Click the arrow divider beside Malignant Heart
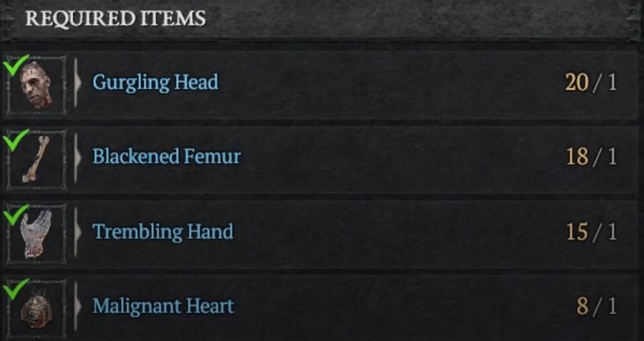This screenshot has width=644, height=341. 77,307
